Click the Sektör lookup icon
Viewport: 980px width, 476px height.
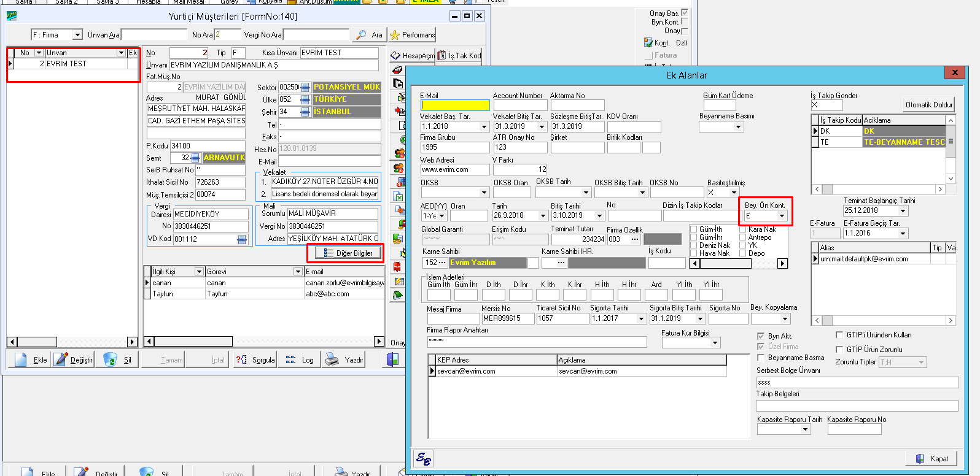(x=305, y=87)
